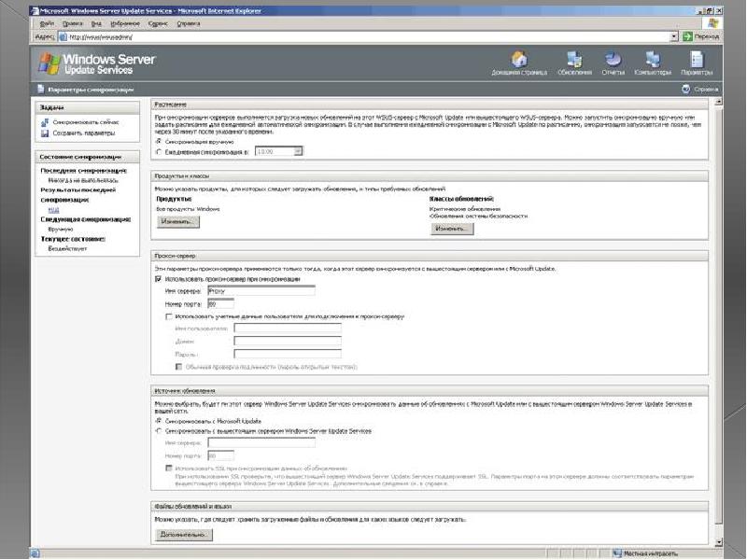This screenshot has width=747, height=560.
Task: Toggle Обычная проверка подлинности checkbox
Action: point(178,367)
